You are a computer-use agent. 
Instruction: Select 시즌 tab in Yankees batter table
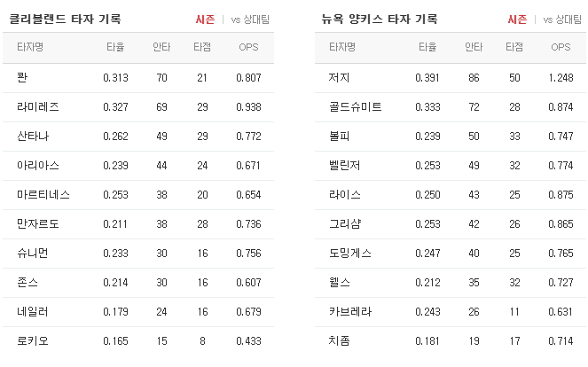(x=517, y=20)
